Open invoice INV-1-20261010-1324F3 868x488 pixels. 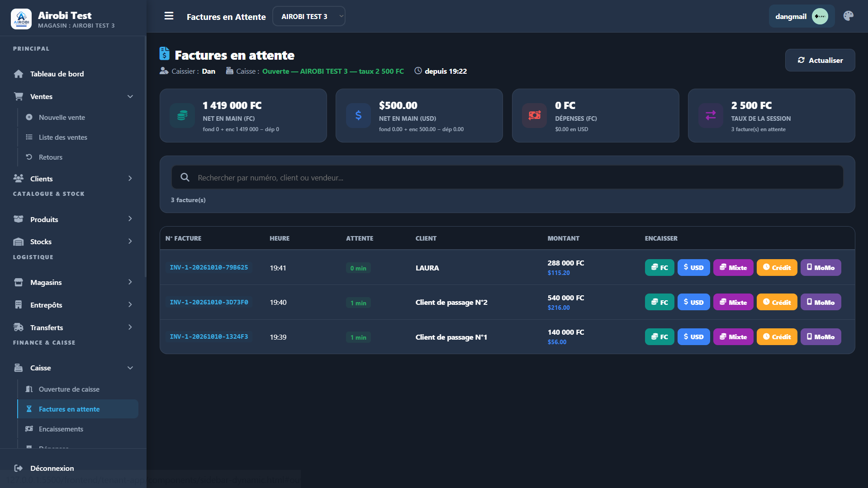coord(209,337)
